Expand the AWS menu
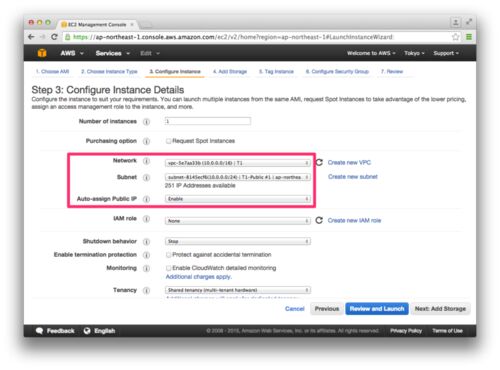 (72, 53)
